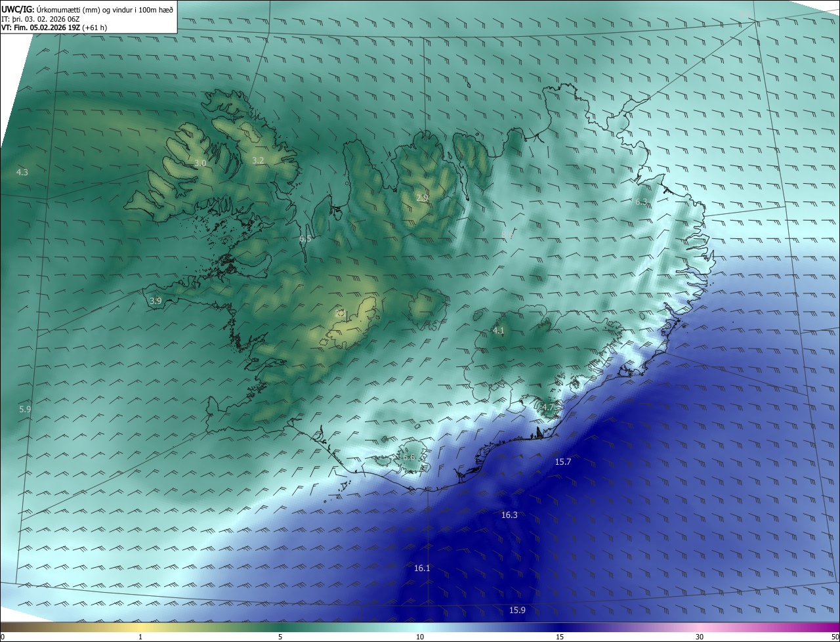Click the 2.9 value in north Iceland
The width and height of the screenshot is (840, 642).
[422, 198]
